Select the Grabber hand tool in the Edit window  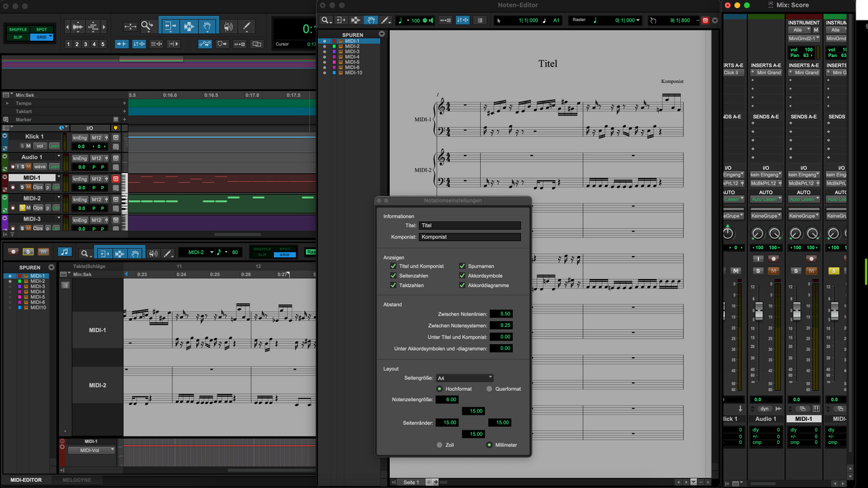pos(208,26)
